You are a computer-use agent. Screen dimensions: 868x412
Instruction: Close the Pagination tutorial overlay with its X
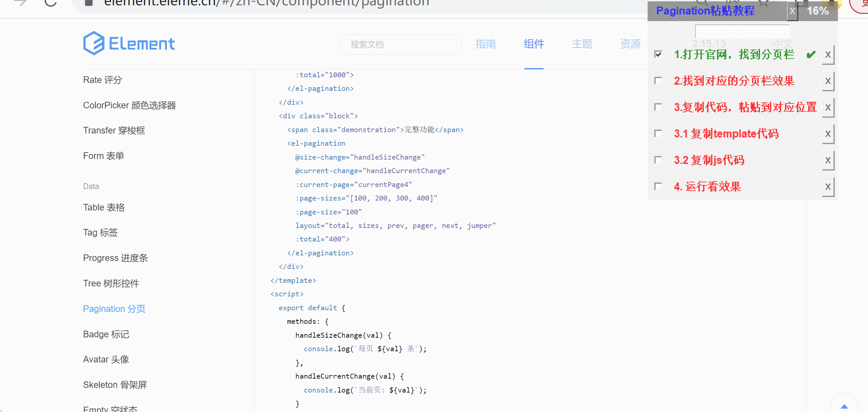click(793, 11)
